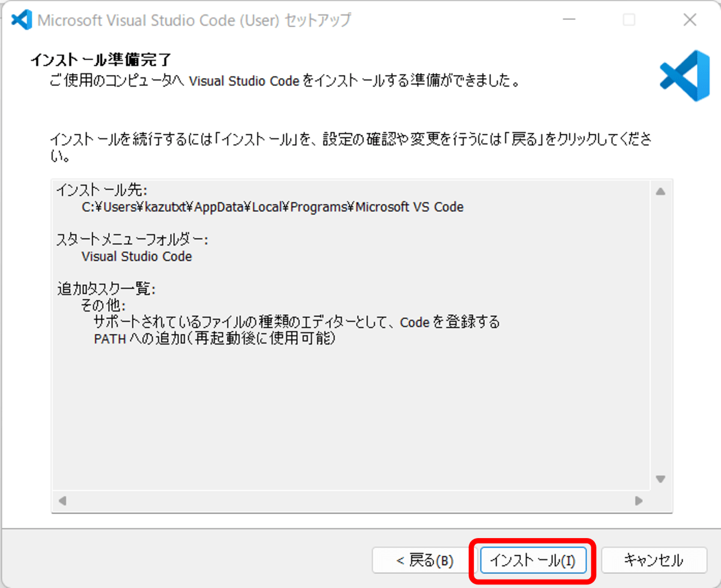The height and width of the screenshot is (588, 721).
Task: Go back with the 戻る(B) button
Action: 424,561
